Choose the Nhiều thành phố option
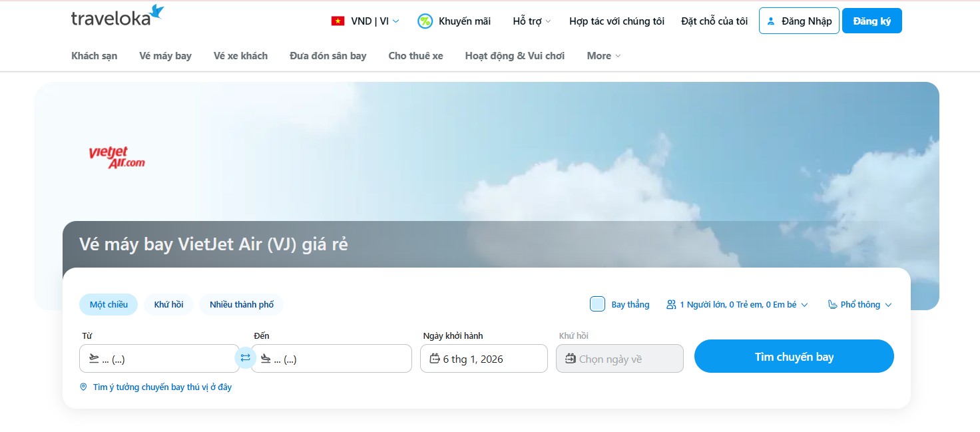The width and height of the screenshot is (980, 432). (241, 305)
